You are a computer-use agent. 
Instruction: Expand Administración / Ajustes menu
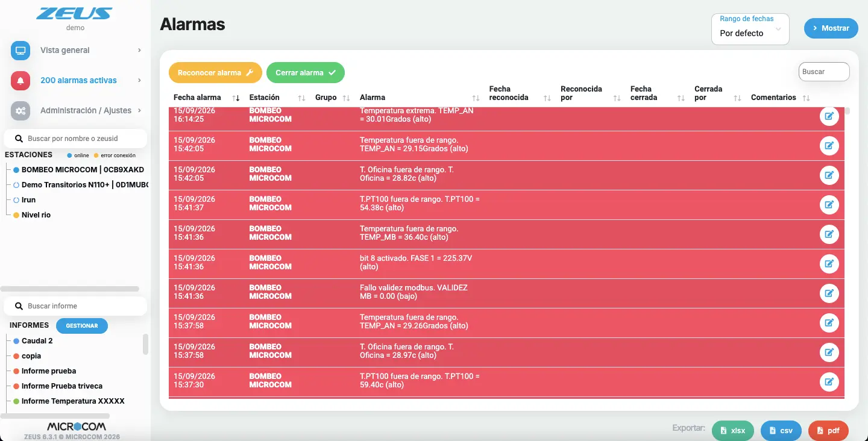click(139, 110)
